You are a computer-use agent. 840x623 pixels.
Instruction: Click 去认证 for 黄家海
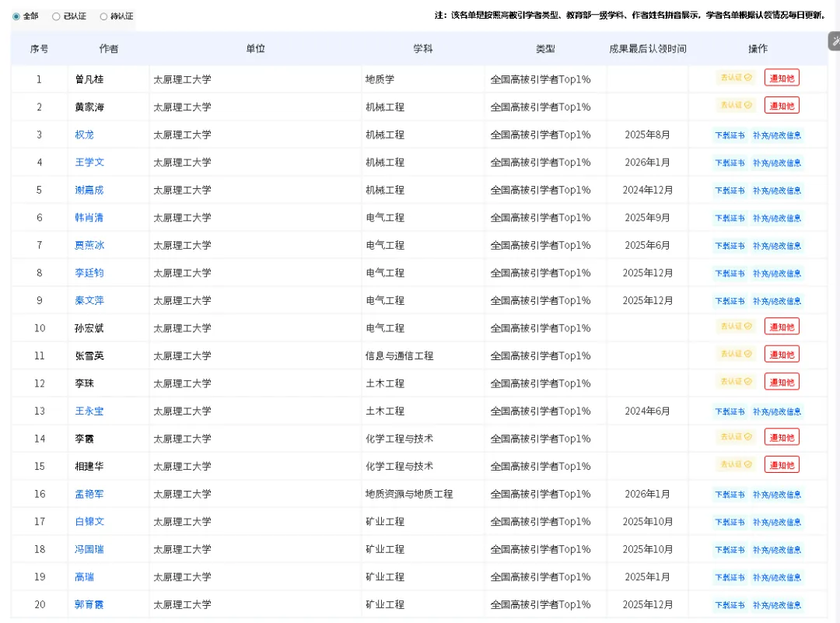click(x=736, y=105)
